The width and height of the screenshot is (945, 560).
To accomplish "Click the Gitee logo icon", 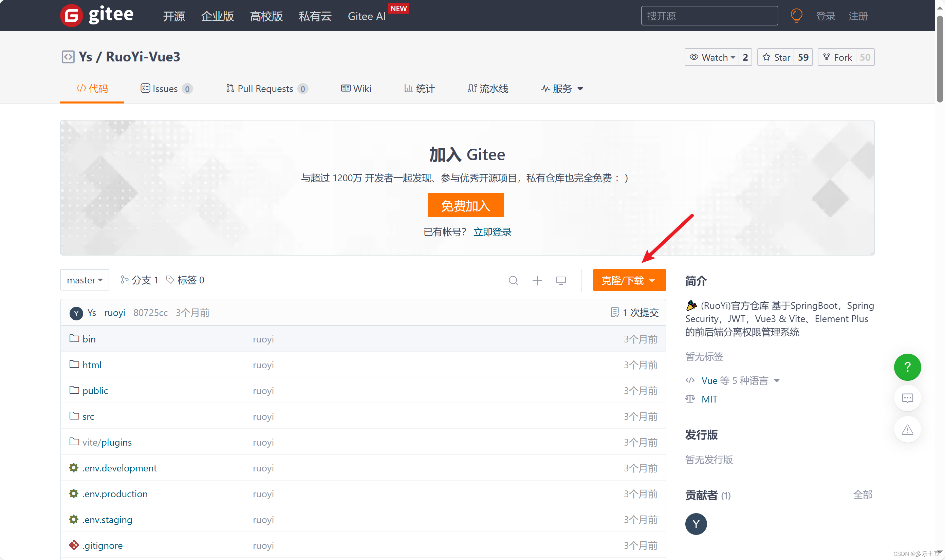I will click(x=71, y=16).
